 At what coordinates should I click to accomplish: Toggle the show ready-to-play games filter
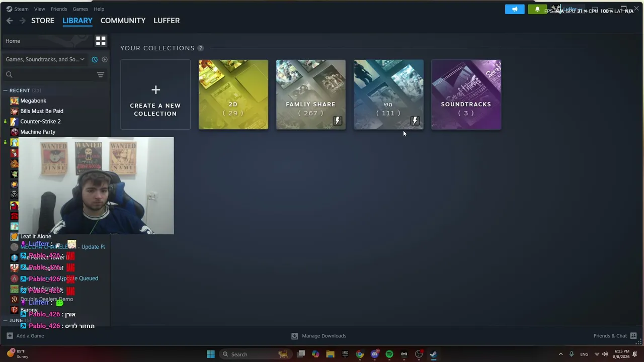point(105,59)
